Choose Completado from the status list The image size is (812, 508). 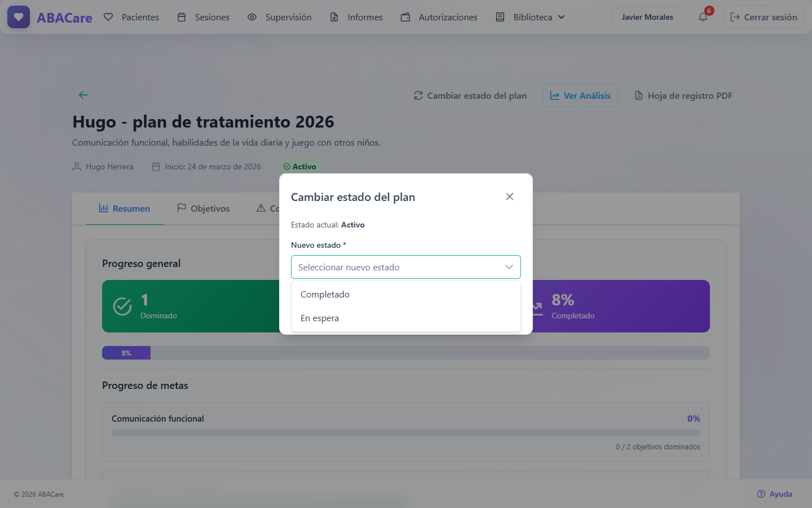click(x=406, y=295)
